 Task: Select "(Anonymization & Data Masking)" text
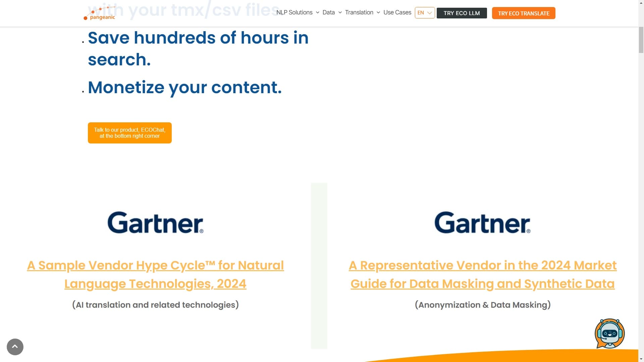[483, 305]
